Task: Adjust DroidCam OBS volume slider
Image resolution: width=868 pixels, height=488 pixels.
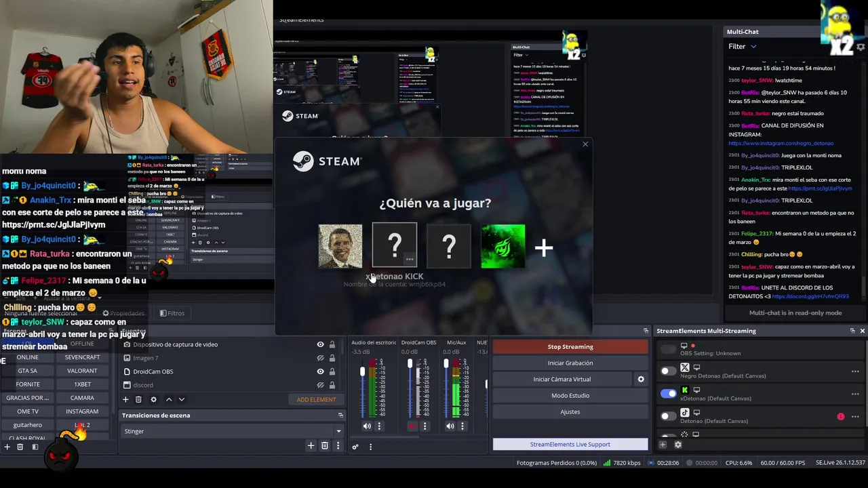Action: tap(410, 365)
